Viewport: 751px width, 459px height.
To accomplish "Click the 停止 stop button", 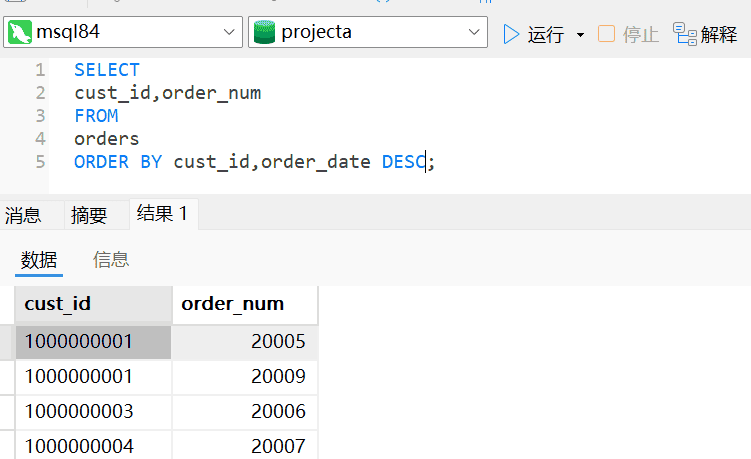I will (x=628, y=34).
